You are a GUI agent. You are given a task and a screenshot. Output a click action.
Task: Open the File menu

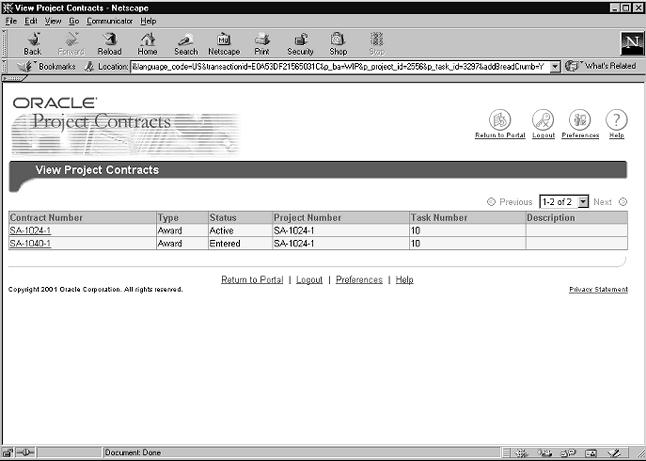(x=11, y=21)
